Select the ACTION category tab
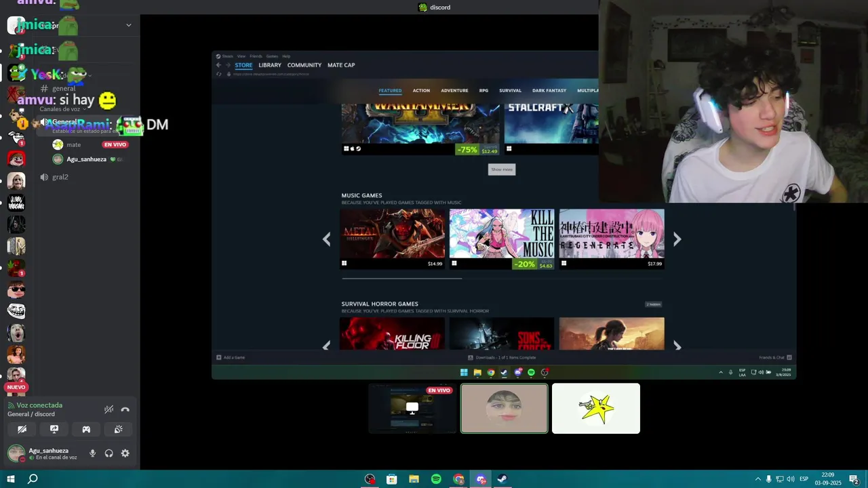The height and width of the screenshot is (488, 868). 421,90
